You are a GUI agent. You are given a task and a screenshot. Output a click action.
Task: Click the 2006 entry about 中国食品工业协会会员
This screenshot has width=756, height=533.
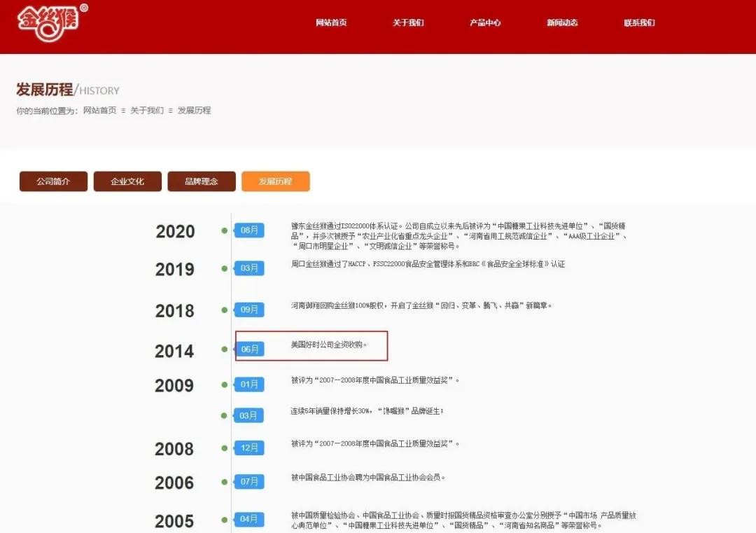pyautogui.click(x=367, y=477)
